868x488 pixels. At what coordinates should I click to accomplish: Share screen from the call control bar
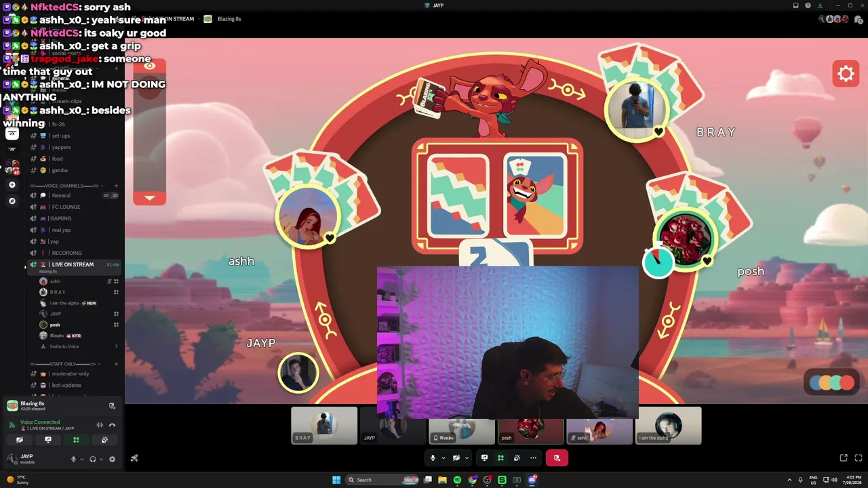click(484, 458)
